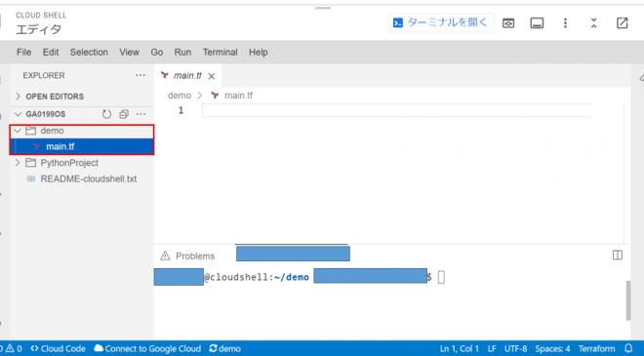Screen dimensions: 644x356
Task: Open the Terminal menu
Action: coord(221,52)
